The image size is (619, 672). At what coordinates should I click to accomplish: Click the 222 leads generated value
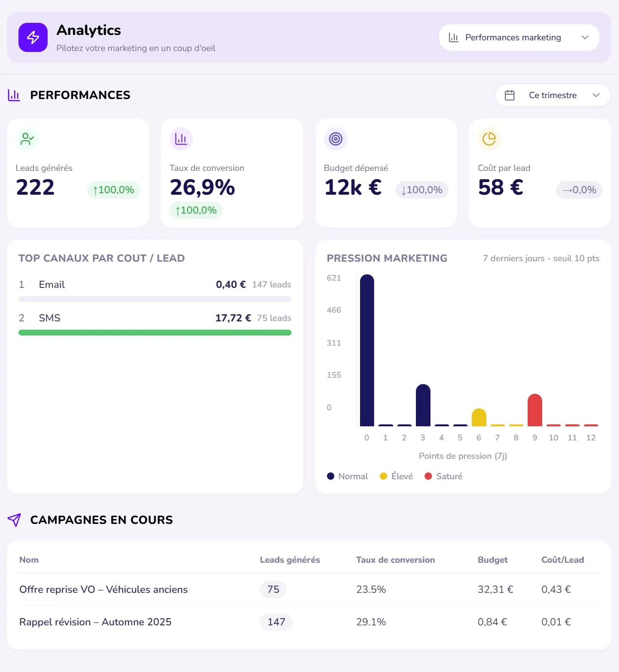coord(35,187)
